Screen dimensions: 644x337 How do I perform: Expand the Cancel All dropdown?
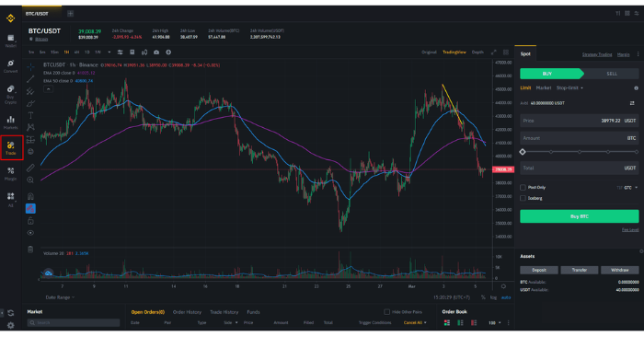pos(415,322)
